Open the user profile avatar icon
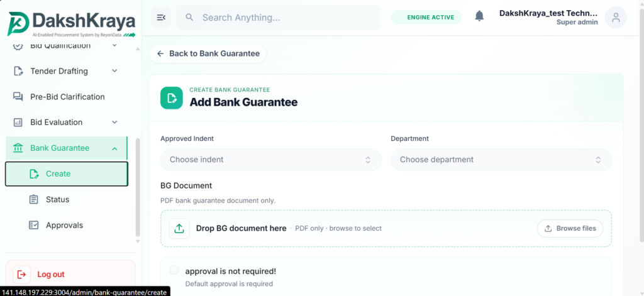This screenshot has height=296, width=644. pos(616,17)
